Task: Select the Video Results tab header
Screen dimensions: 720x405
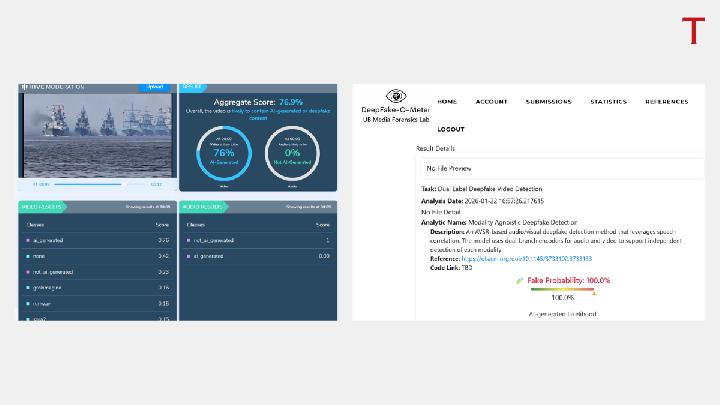Action: pos(42,207)
